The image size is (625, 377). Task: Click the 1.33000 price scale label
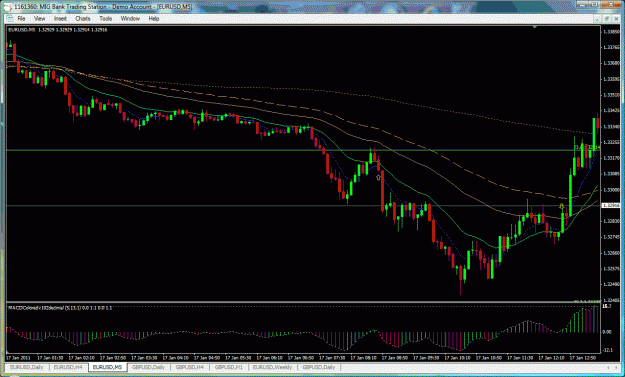click(611, 190)
